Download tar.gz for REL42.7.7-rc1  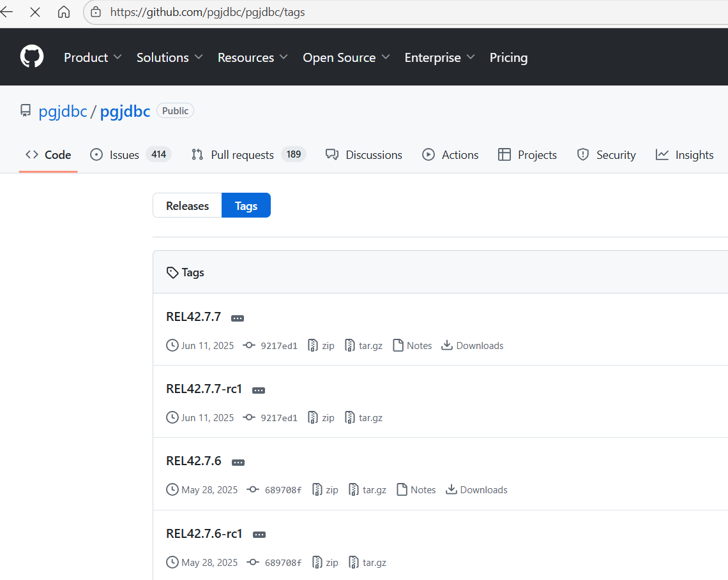tap(364, 417)
